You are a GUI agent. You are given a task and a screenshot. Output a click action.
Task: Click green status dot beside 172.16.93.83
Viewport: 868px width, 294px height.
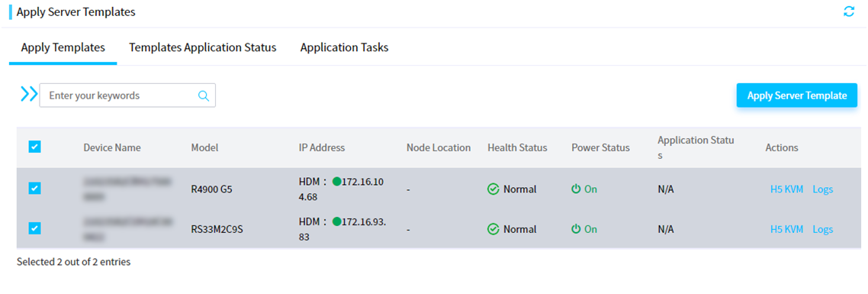coord(336,221)
